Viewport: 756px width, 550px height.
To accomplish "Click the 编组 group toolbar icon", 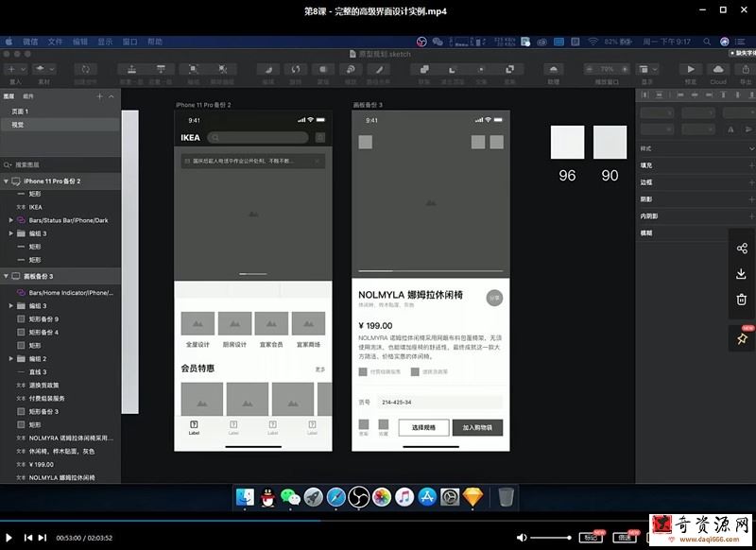I will [193, 69].
